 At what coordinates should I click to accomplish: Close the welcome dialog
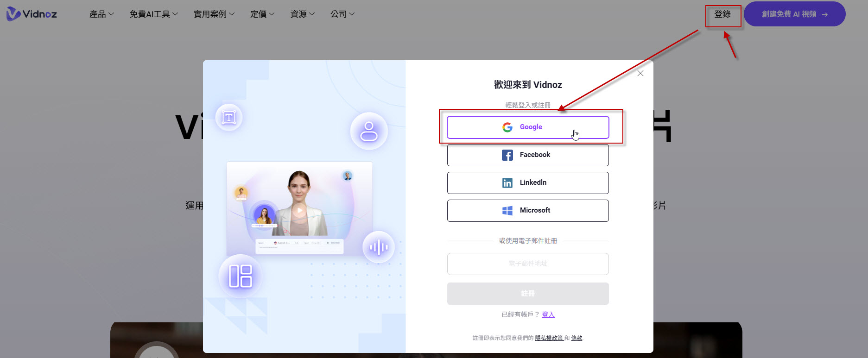coord(640,73)
